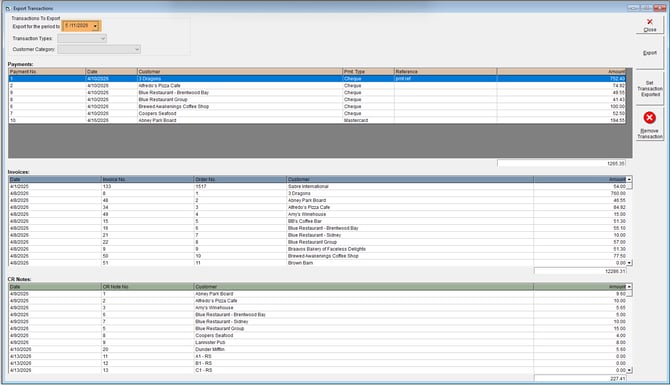
Task: Sort payments by Customer column header
Action: 240,71
